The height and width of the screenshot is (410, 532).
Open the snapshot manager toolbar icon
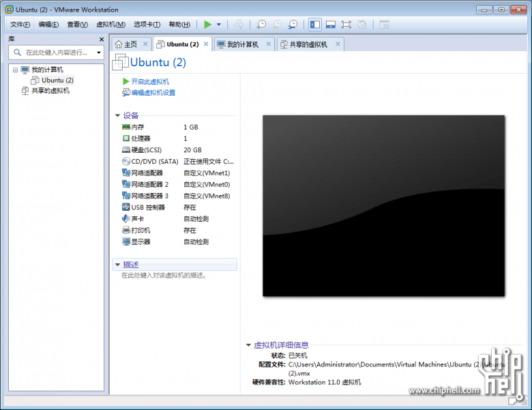coord(293,25)
